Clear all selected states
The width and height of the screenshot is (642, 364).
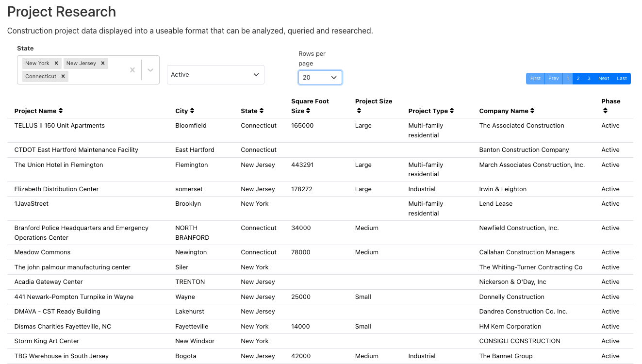pyautogui.click(x=132, y=70)
